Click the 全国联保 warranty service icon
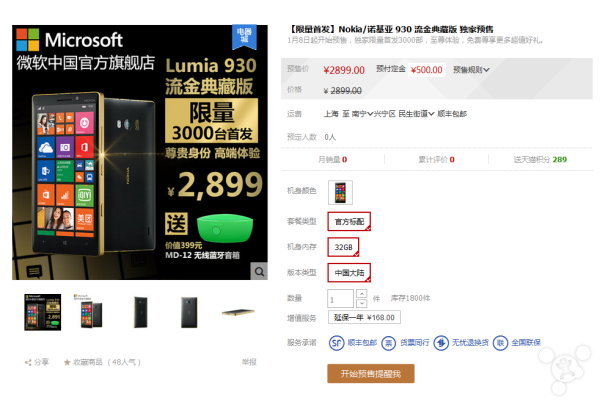 (x=500, y=343)
